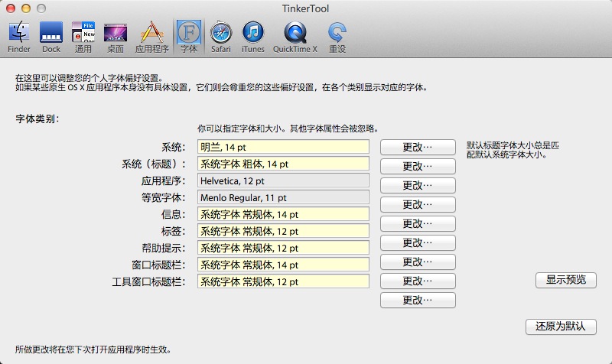The width and height of the screenshot is (612, 364).
Task: Click the Helvetica, 12 pt field
Action: [283, 180]
